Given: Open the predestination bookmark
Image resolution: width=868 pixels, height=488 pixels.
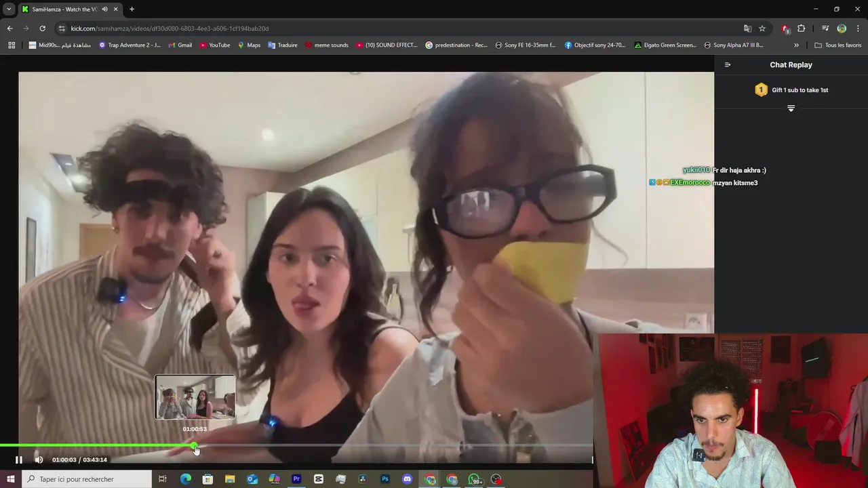Looking at the screenshot, I should [x=456, y=45].
